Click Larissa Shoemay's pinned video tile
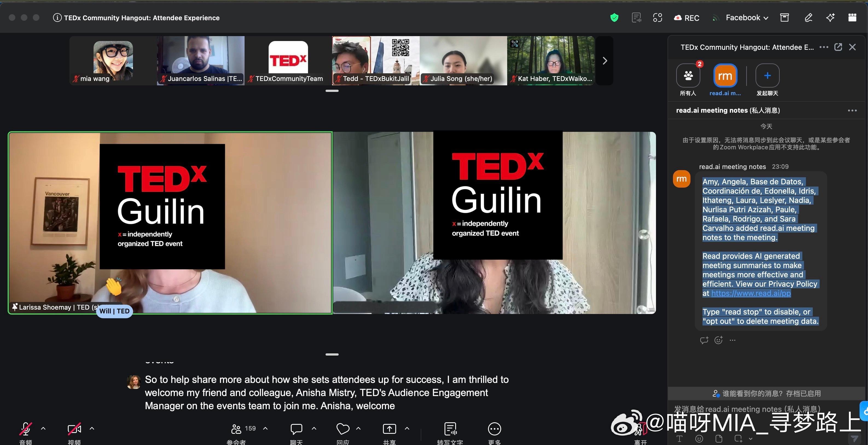This screenshot has height=445, width=868. click(170, 223)
